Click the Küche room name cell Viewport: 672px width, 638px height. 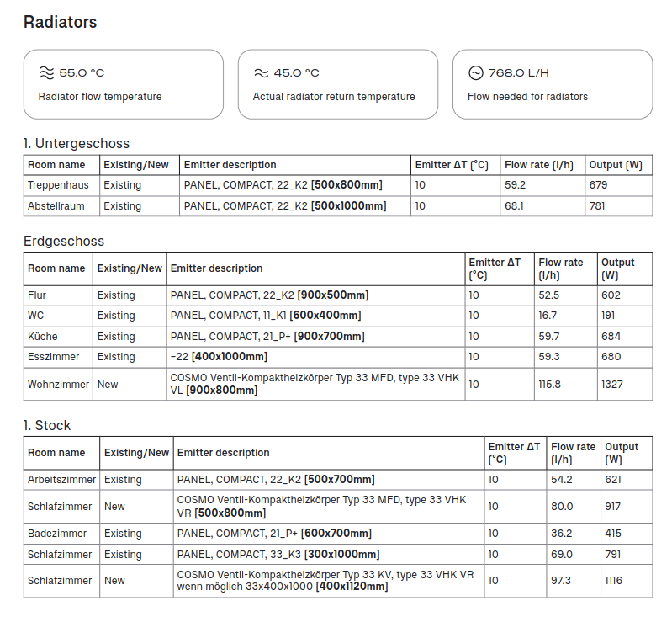[43, 337]
